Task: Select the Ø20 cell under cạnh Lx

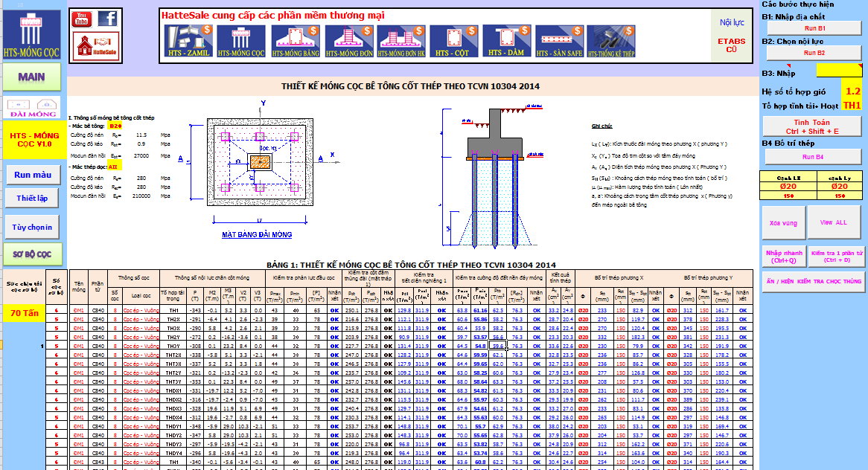Action: pyautogui.click(x=788, y=187)
